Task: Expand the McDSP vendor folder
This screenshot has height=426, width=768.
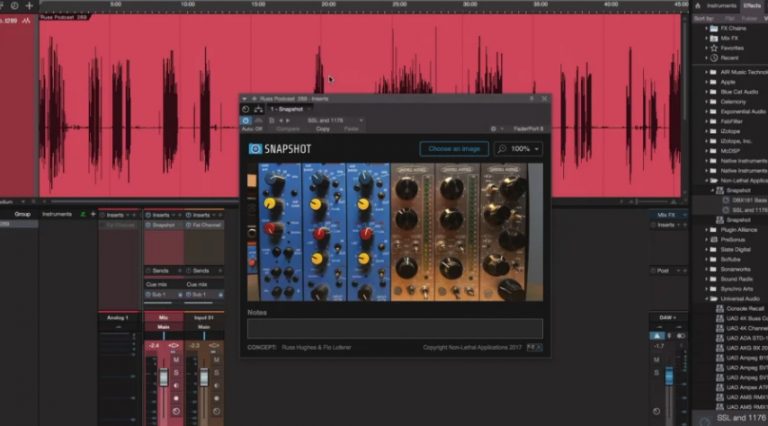Action: 707,151
